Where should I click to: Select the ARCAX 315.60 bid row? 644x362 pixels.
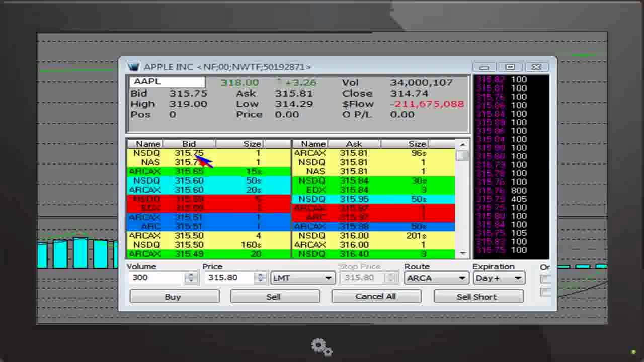[208, 190]
